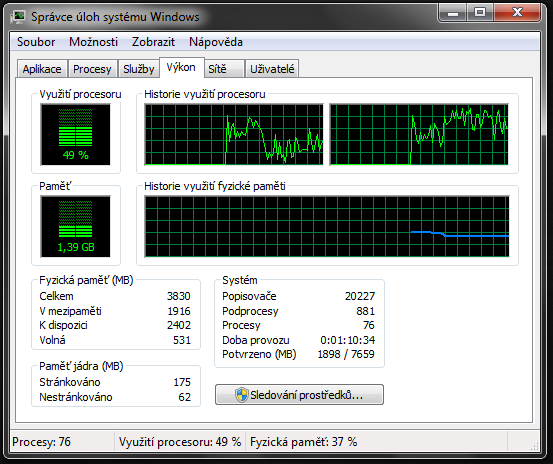The height and width of the screenshot is (464, 553).
Task: Minimize the Správce úloh window
Action: click(453, 13)
